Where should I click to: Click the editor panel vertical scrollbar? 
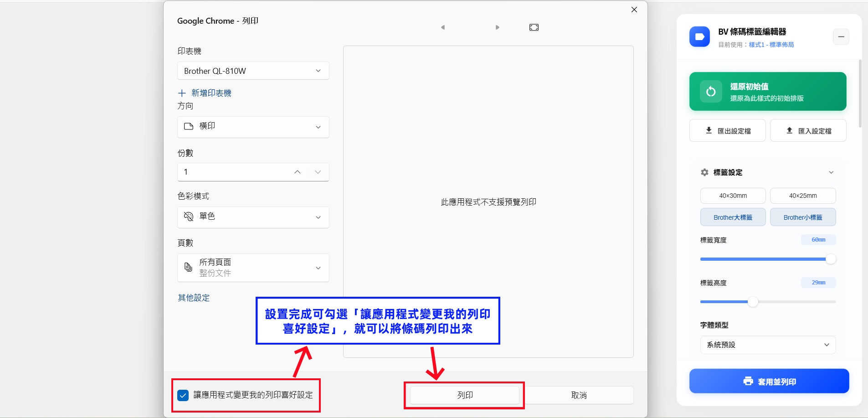coord(860,93)
